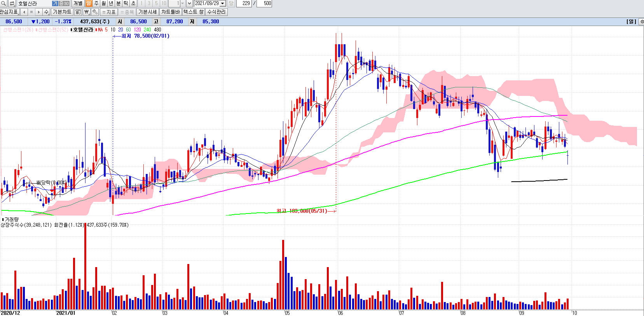644x316 pixels.
Task: Select the 선행스팬1(26) legend label
Action: point(18,30)
